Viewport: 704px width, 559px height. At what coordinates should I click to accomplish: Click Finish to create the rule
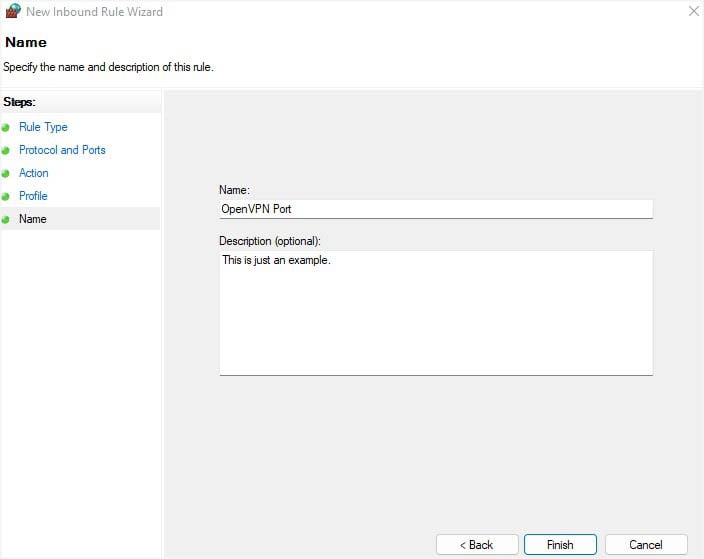[x=560, y=545]
